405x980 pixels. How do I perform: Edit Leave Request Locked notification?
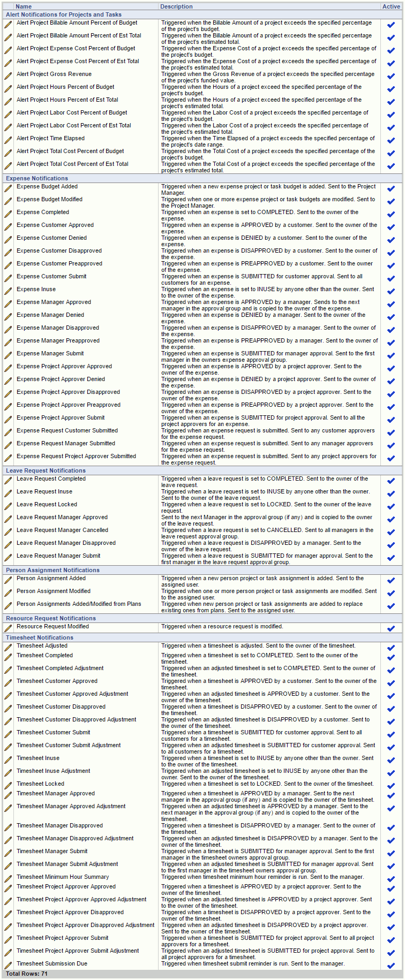tap(8, 506)
